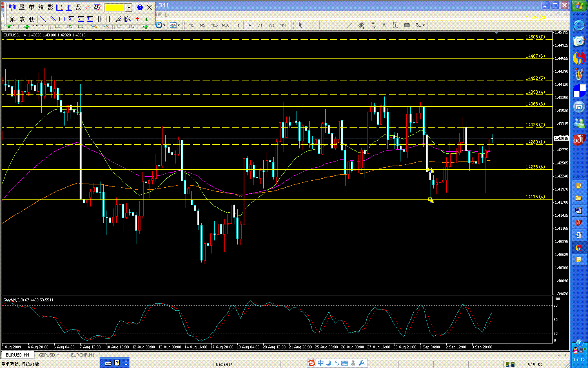Click the 数 button in floating toolbar
The image size is (588, 368).
78,7
